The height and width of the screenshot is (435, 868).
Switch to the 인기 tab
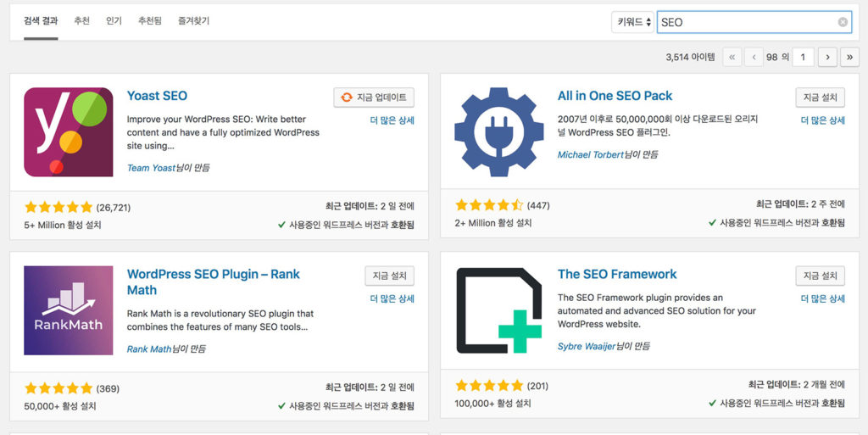coord(114,20)
